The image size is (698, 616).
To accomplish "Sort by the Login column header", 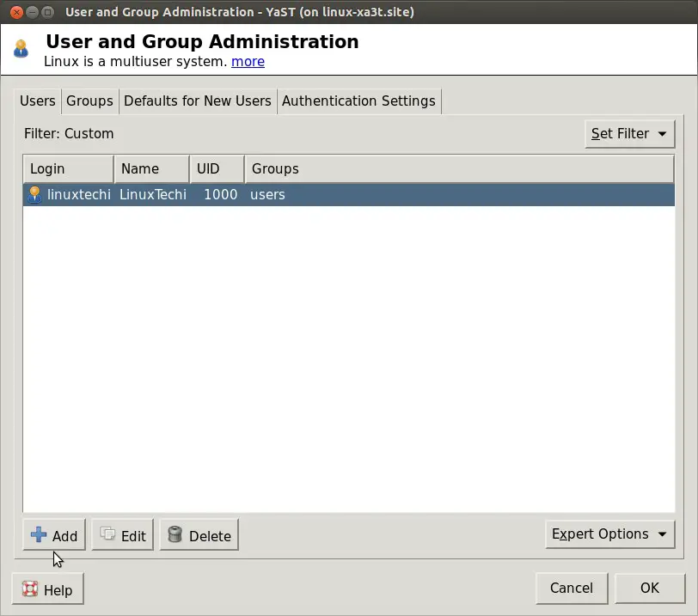I will [69, 169].
